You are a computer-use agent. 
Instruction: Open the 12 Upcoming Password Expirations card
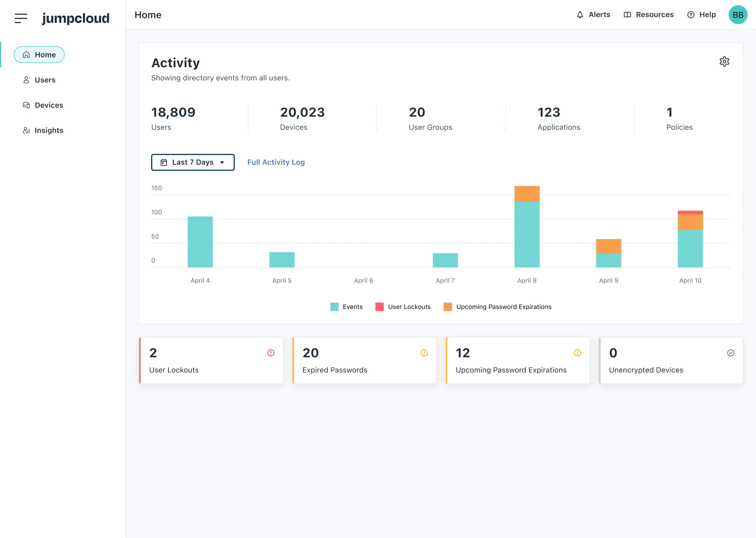(x=518, y=360)
